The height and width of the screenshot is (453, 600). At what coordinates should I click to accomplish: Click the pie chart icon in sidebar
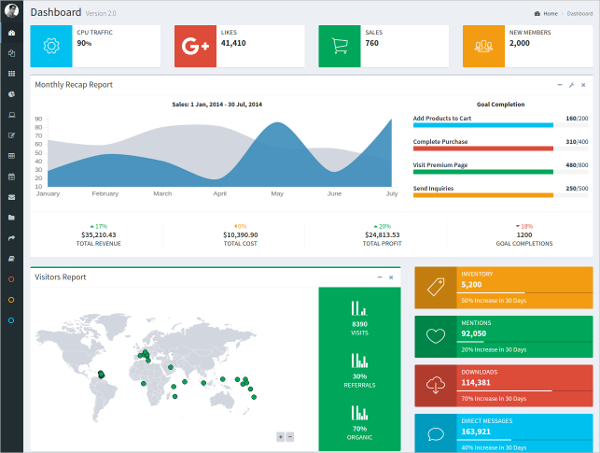pyautogui.click(x=11, y=94)
